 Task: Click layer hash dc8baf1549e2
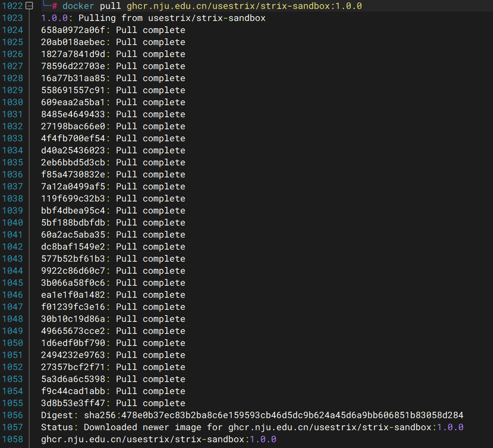tap(73, 247)
